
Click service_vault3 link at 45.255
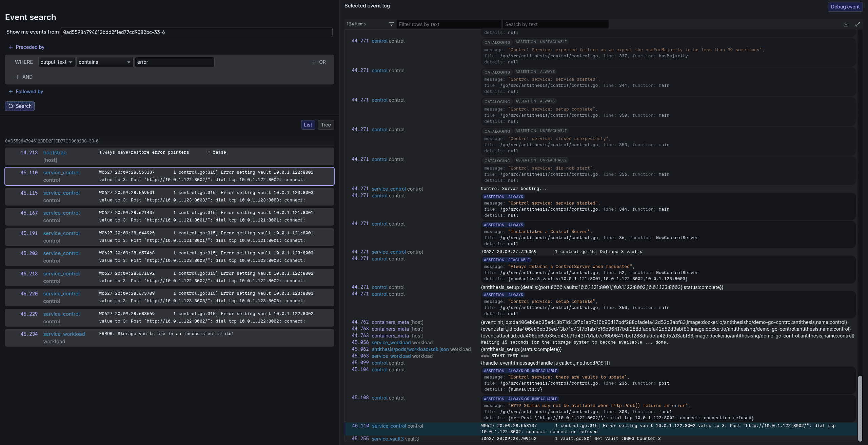(x=388, y=439)
